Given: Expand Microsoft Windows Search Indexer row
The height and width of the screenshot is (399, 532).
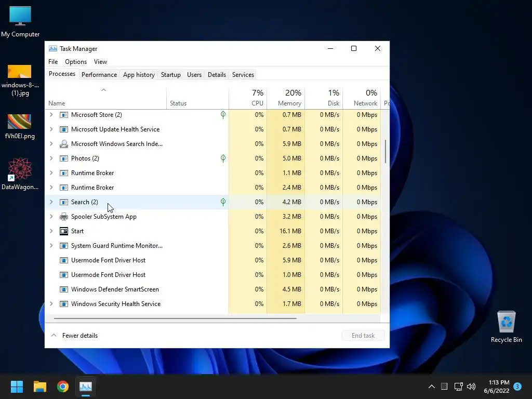Looking at the screenshot, I should point(51,144).
